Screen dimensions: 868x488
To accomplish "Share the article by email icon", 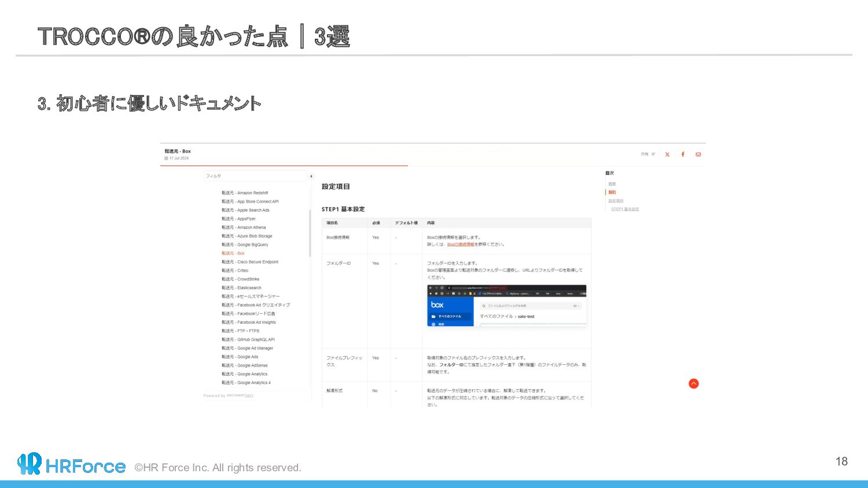I will click(698, 154).
